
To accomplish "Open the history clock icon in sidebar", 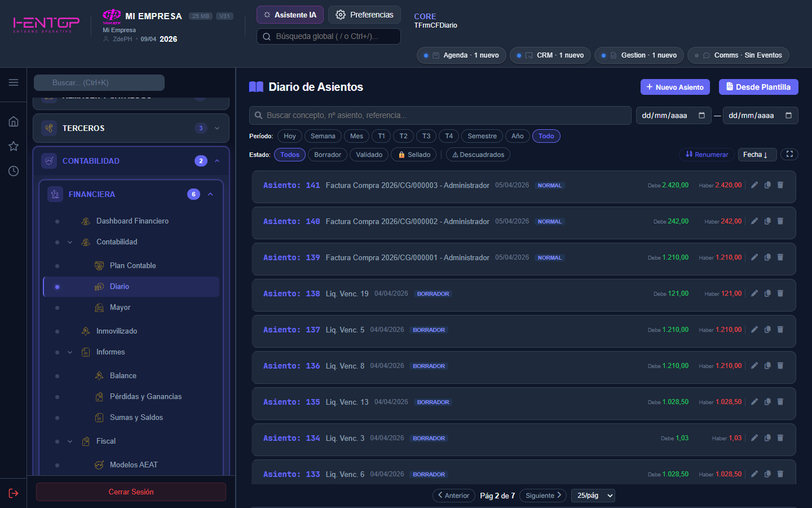I will (x=14, y=171).
